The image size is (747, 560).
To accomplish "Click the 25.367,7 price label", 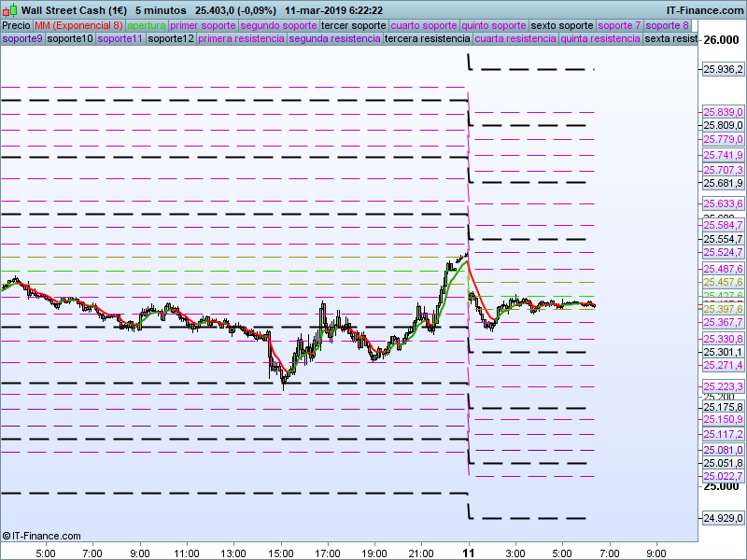I will click(723, 322).
